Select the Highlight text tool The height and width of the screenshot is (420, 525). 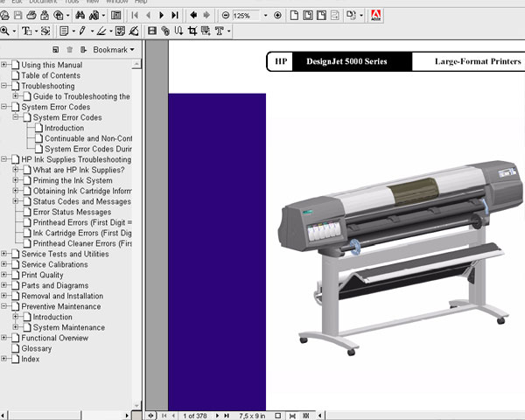[x=101, y=31]
